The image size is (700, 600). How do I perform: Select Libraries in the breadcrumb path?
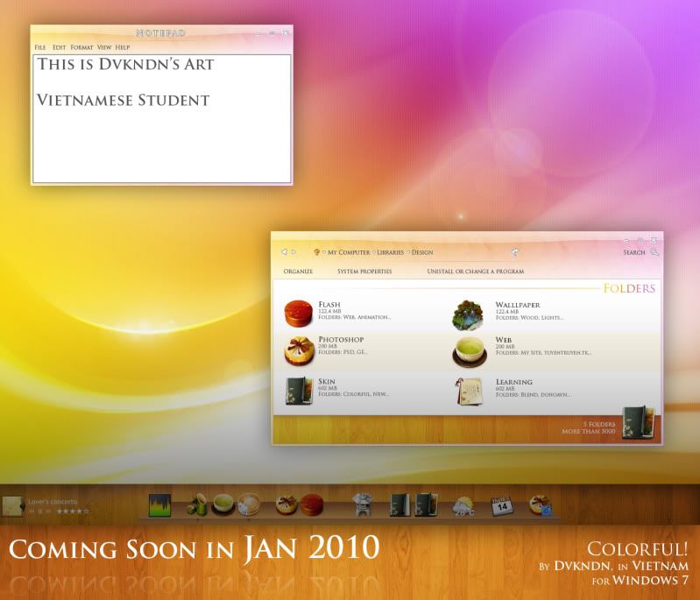pyautogui.click(x=390, y=252)
